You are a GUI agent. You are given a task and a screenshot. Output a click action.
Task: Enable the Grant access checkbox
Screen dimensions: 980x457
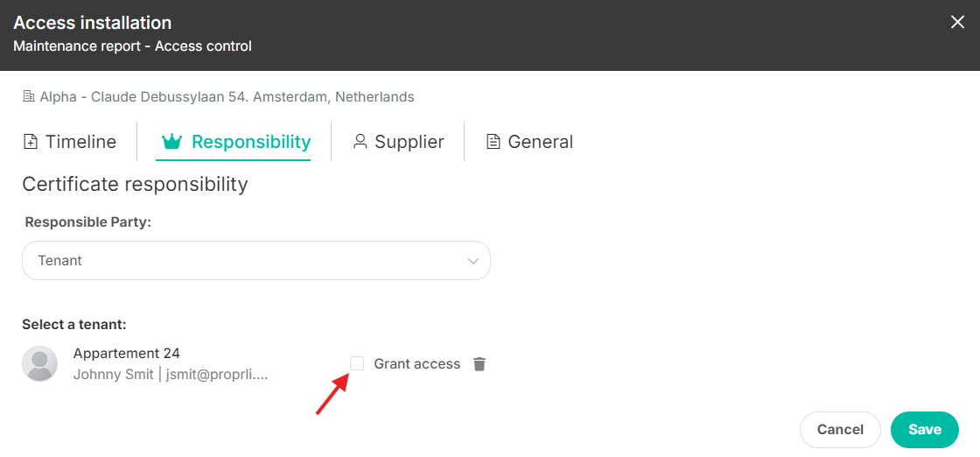click(x=357, y=363)
